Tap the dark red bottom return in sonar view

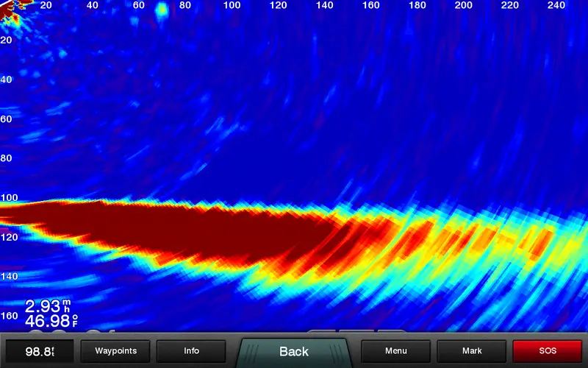click(x=184, y=228)
